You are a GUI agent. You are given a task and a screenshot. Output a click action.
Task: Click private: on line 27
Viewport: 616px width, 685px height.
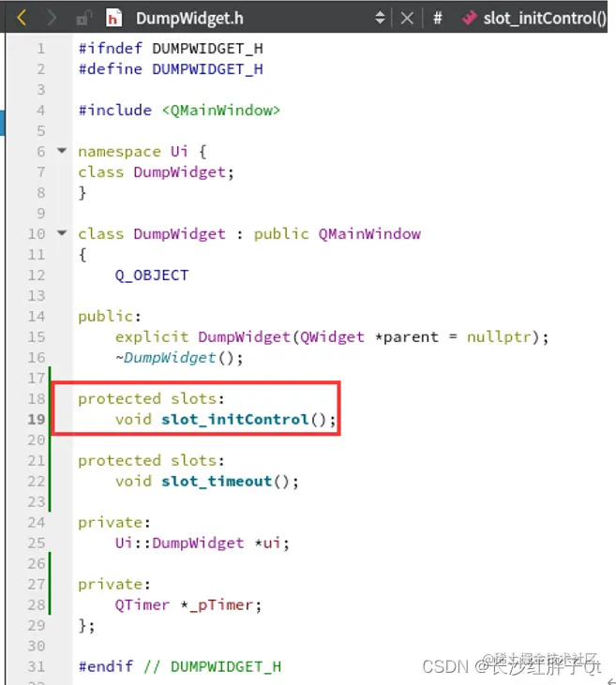point(114,584)
